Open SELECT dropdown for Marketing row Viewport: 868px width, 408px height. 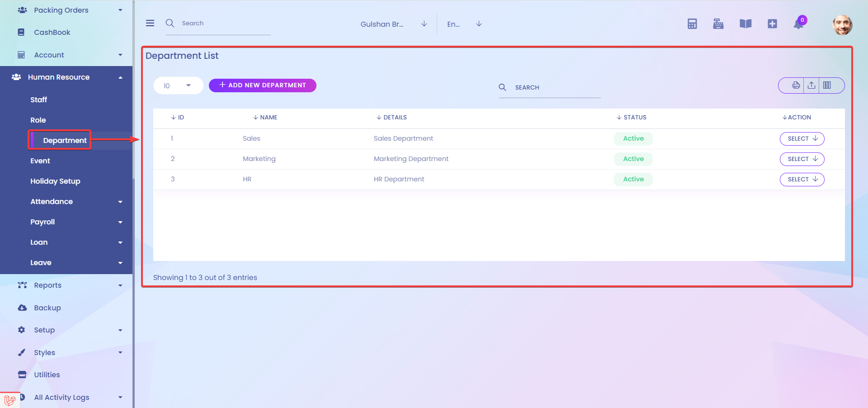click(802, 159)
